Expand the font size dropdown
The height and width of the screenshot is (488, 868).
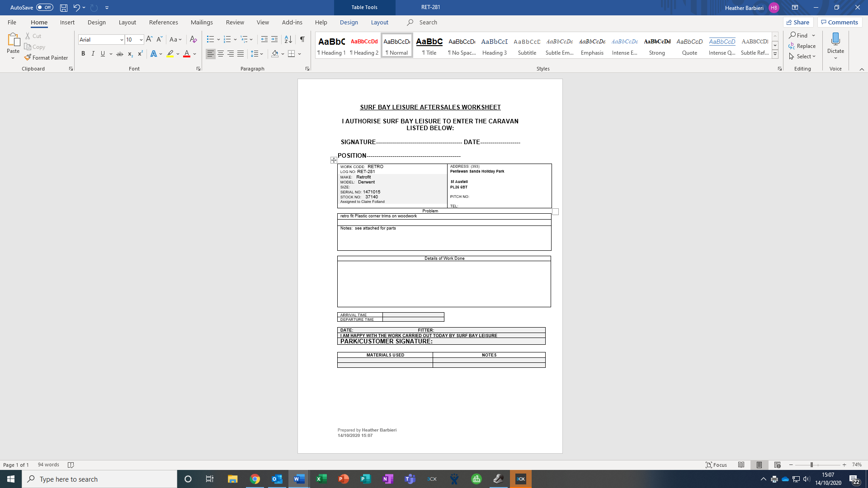tap(141, 40)
